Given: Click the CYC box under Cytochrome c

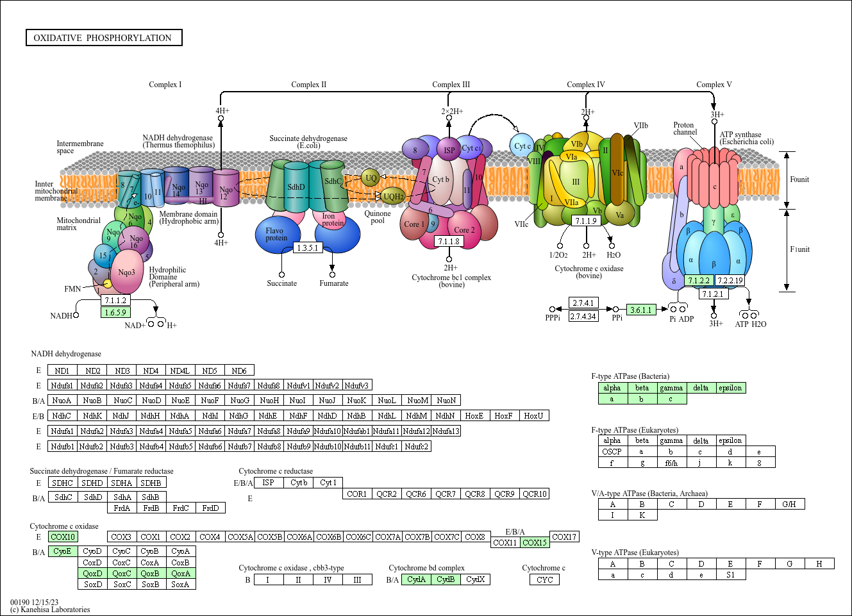Looking at the screenshot, I should [x=544, y=579].
